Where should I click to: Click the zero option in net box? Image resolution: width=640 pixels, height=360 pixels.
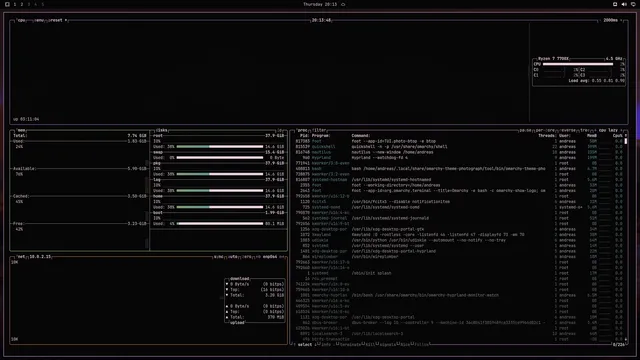(x=247, y=257)
